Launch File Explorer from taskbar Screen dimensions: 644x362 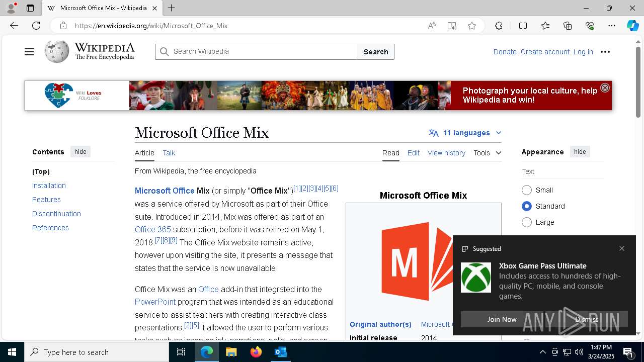pyautogui.click(x=231, y=352)
